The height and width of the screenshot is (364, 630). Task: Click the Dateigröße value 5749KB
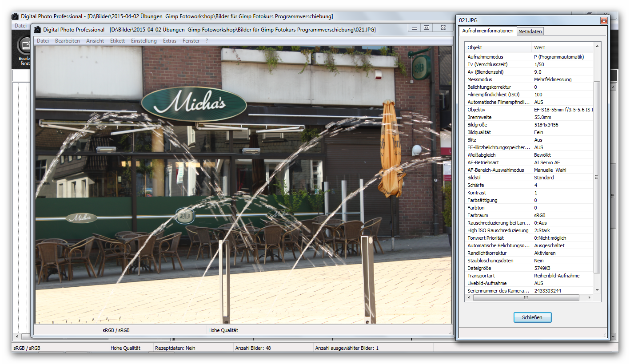(542, 268)
